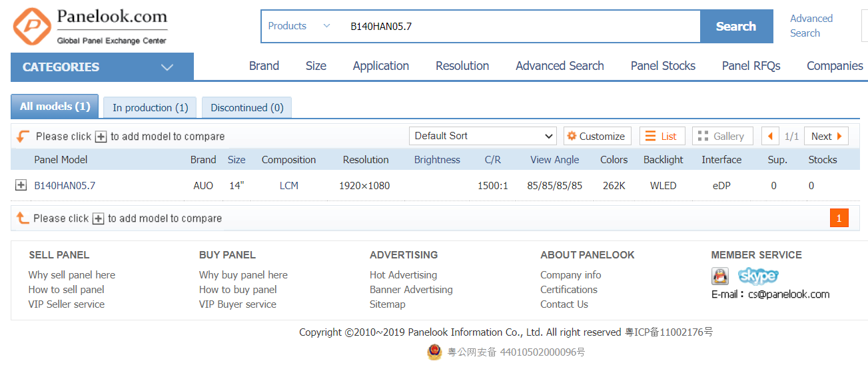Click the 262K colors value
Image resolution: width=868 pixels, height=381 pixels.
tap(614, 186)
